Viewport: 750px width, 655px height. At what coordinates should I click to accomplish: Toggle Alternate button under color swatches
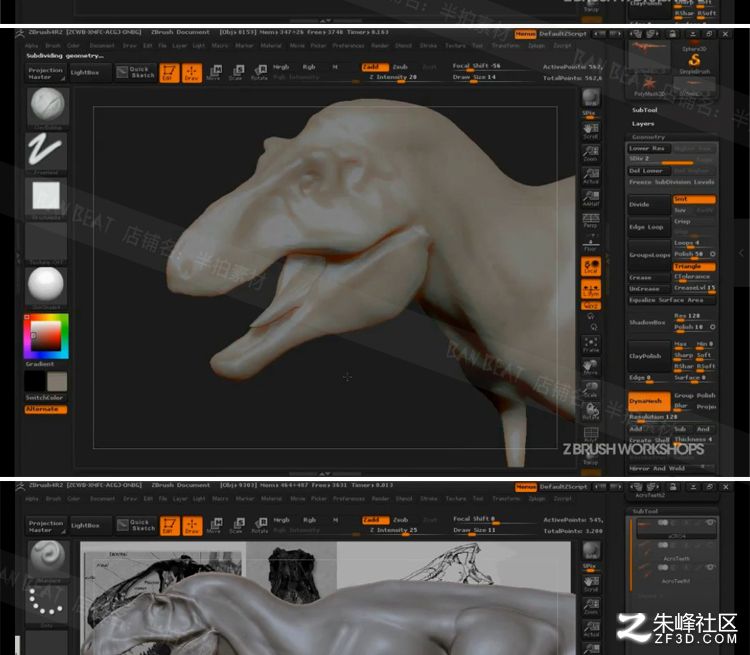pyautogui.click(x=46, y=410)
